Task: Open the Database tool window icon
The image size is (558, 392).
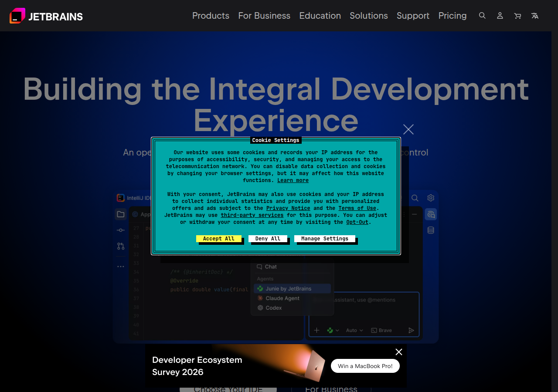Action: [x=431, y=230]
